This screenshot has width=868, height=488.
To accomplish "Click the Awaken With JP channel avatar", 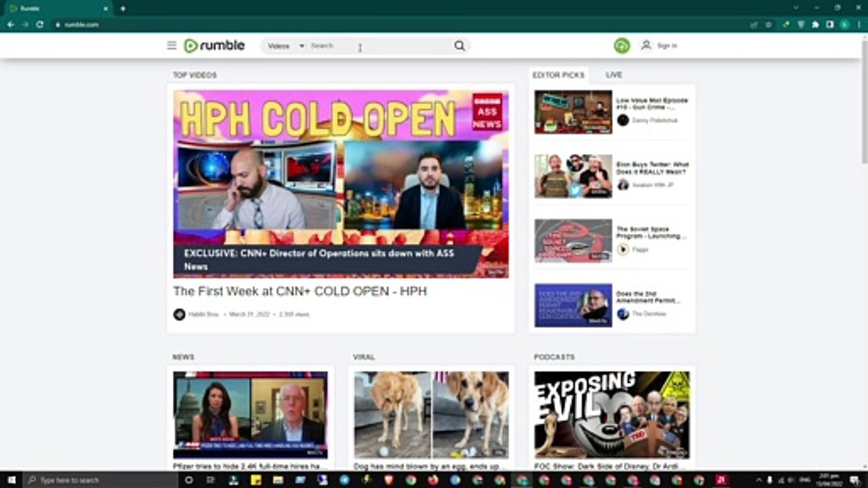I will (x=623, y=184).
